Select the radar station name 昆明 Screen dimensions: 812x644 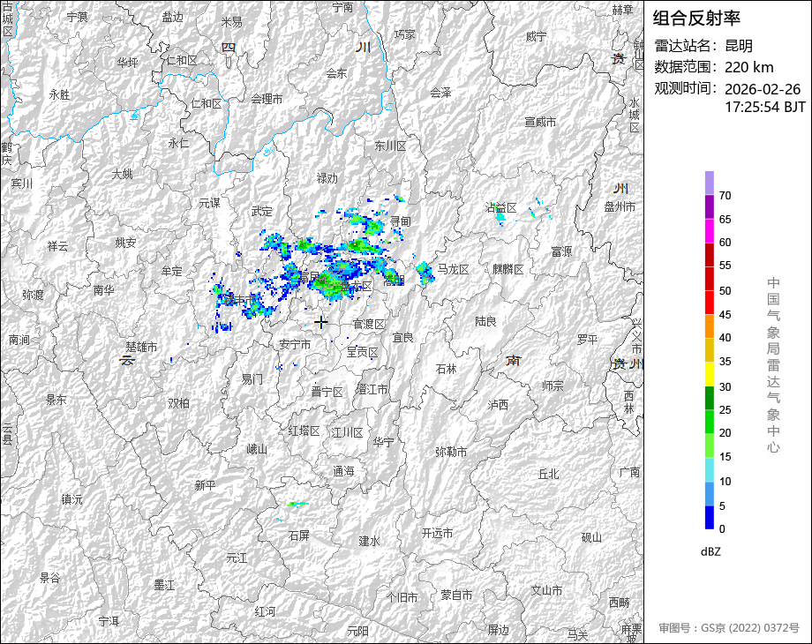click(739, 46)
